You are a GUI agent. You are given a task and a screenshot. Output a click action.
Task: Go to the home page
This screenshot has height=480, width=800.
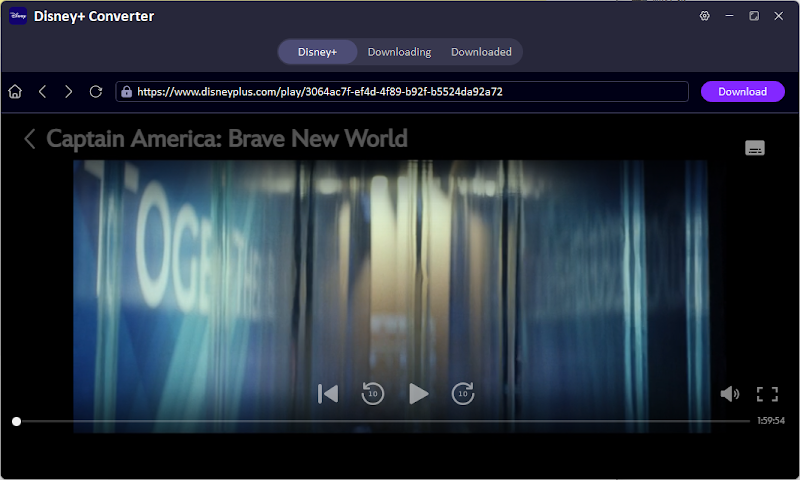click(15, 91)
